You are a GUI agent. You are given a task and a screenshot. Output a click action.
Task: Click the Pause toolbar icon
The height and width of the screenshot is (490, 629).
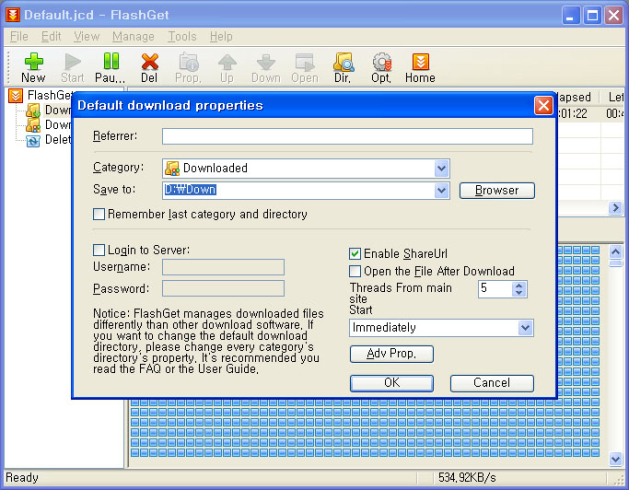point(110,67)
